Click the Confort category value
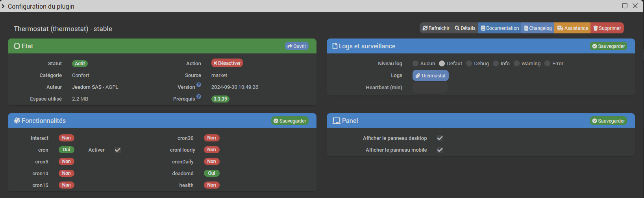The image size is (644, 198). 81,75
